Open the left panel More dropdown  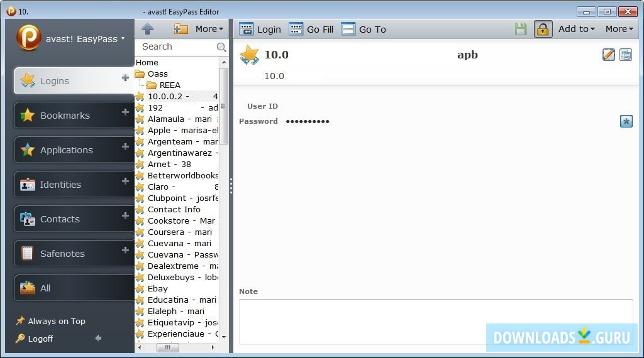coord(209,29)
